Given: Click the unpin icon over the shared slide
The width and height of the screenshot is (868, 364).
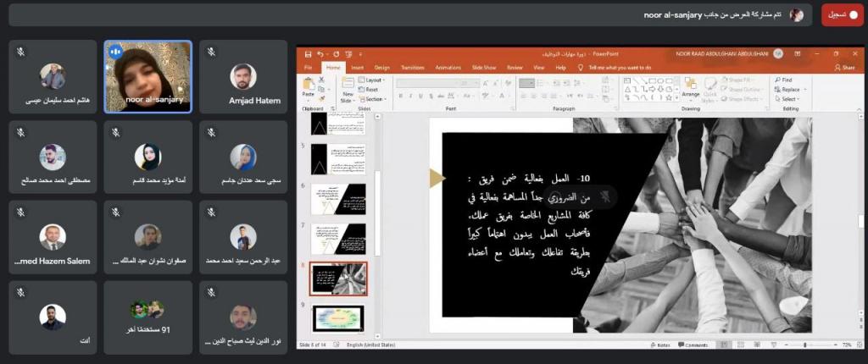Looking at the screenshot, I should coord(604,196).
